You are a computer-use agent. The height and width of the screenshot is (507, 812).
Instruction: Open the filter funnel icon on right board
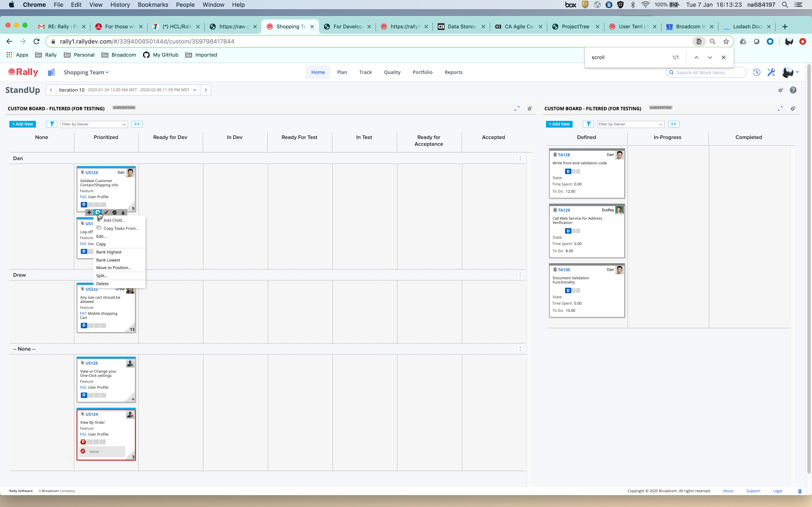click(588, 124)
